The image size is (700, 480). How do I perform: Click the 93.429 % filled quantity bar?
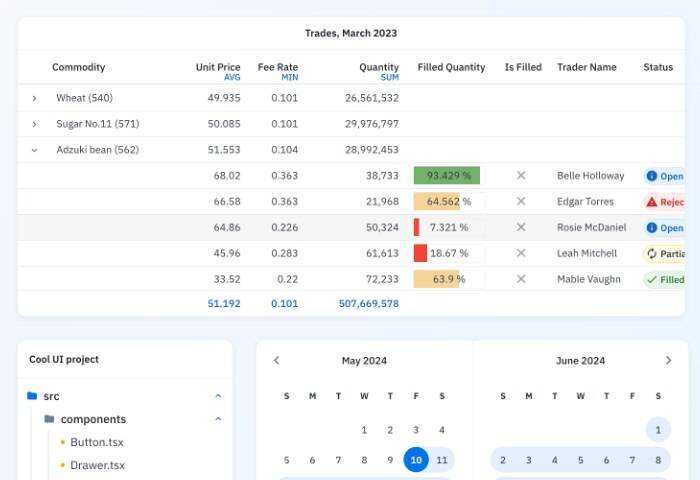(x=447, y=176)
